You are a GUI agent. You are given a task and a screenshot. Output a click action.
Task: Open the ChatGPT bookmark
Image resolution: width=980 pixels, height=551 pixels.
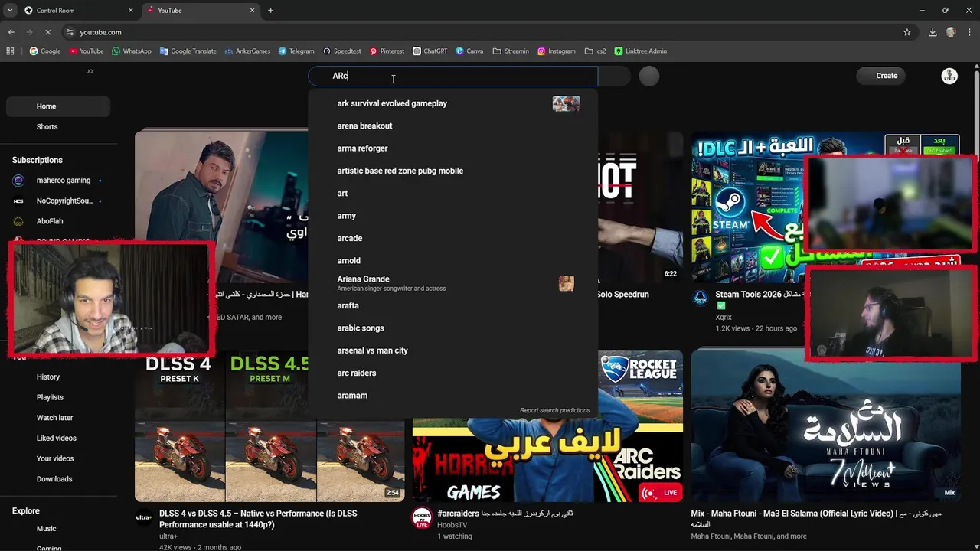pyautogui.click(x=430, y=51)
